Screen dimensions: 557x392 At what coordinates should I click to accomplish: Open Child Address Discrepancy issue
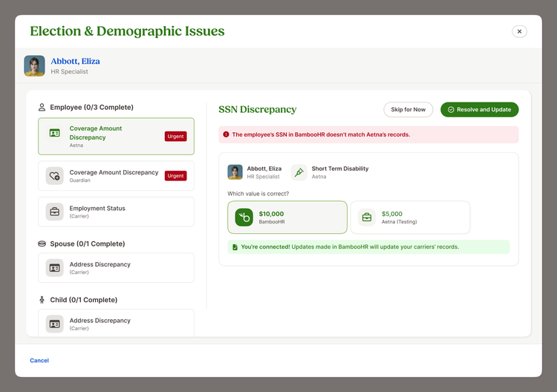[116, 323]
